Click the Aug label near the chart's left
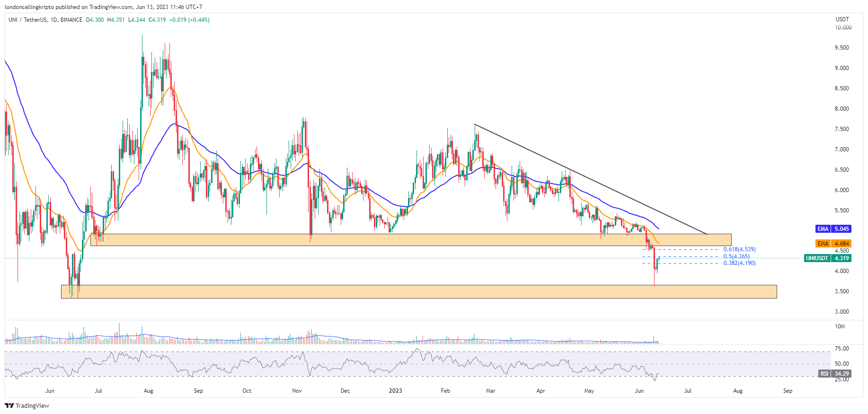 coord(148,391)
